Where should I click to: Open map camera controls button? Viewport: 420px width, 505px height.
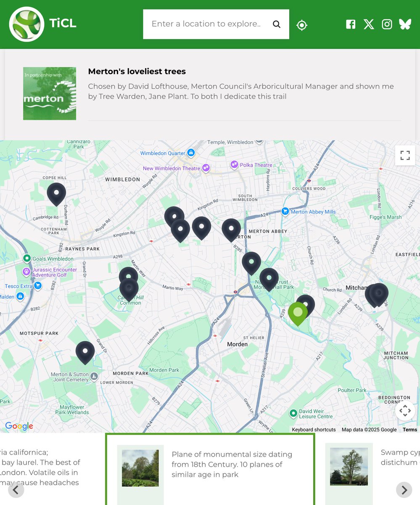pyautogui.click(x=405, y=410)
